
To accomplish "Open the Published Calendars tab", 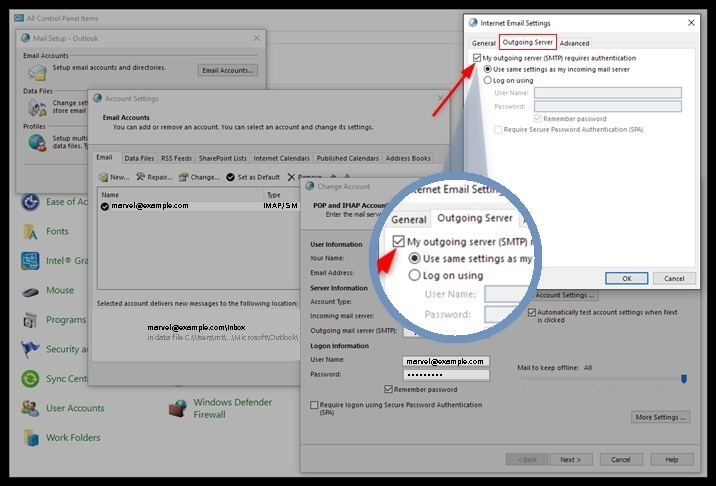I will [x=347, y=158].
